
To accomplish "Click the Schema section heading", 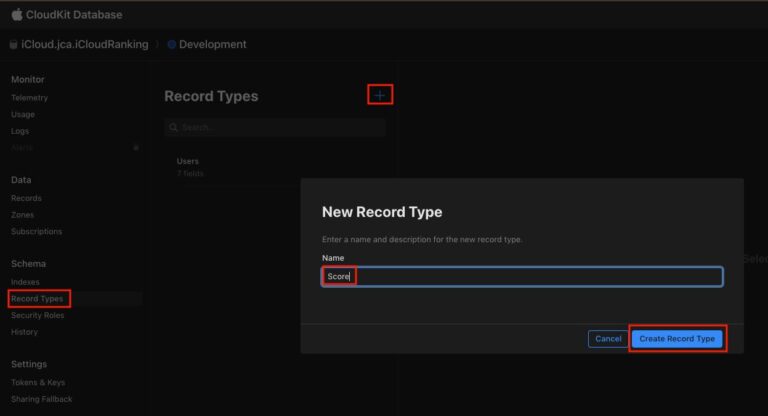I will tap(28, 264).
